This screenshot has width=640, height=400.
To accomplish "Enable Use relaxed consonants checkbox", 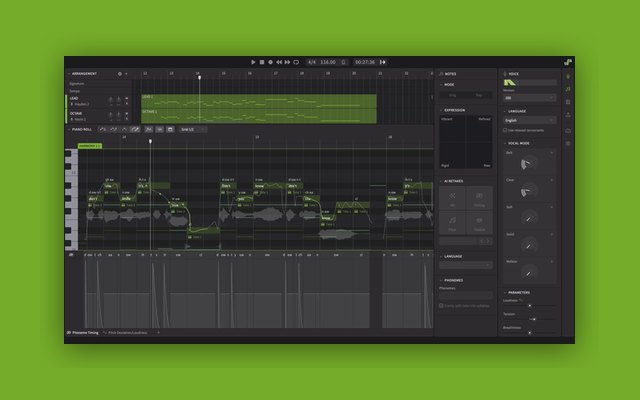I will tap(505, 130).
